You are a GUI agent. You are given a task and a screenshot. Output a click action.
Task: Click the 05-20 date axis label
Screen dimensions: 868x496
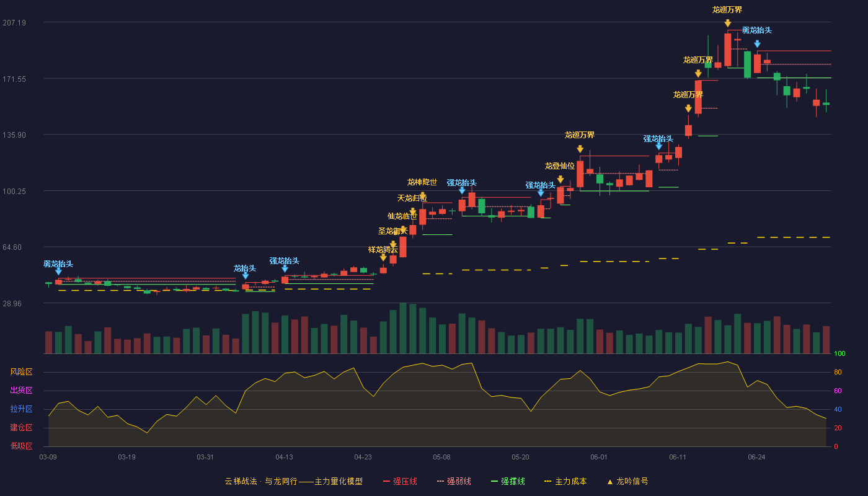point(521,457)
